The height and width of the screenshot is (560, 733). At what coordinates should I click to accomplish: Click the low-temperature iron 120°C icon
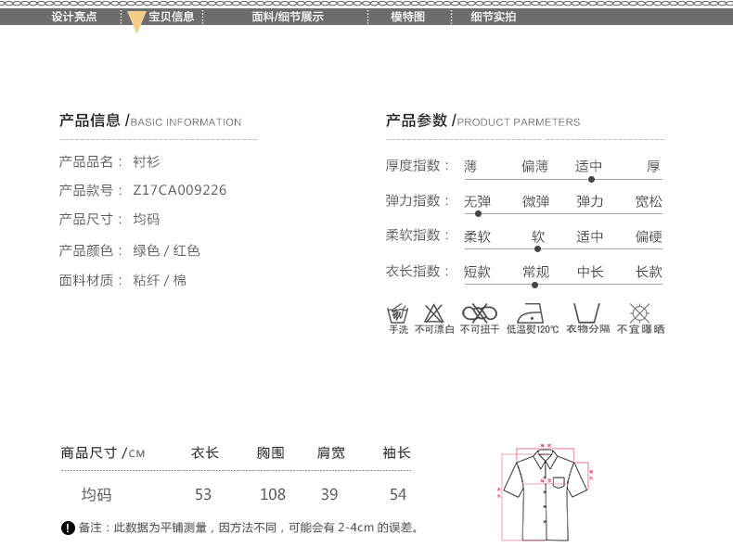(532, 312)
